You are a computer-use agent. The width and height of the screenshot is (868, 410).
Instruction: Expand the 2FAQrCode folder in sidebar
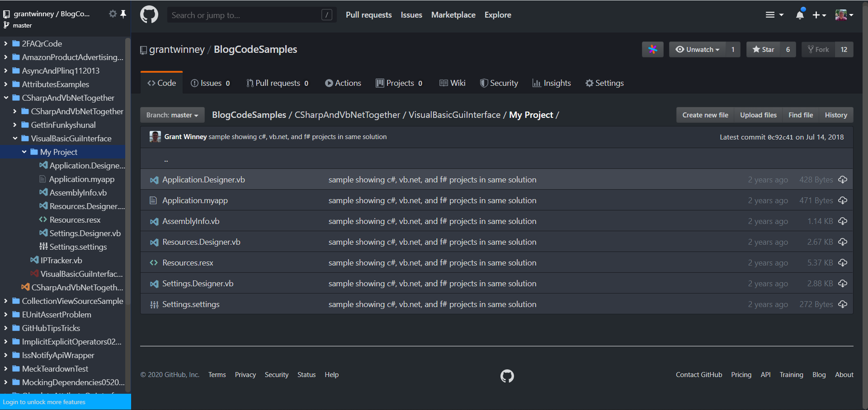[x=5, y=44]
